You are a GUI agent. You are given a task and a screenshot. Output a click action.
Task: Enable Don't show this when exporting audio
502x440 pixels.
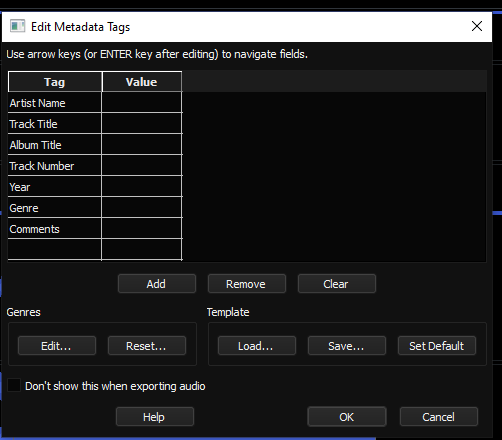pyautogui.click(x=14, y=386)
